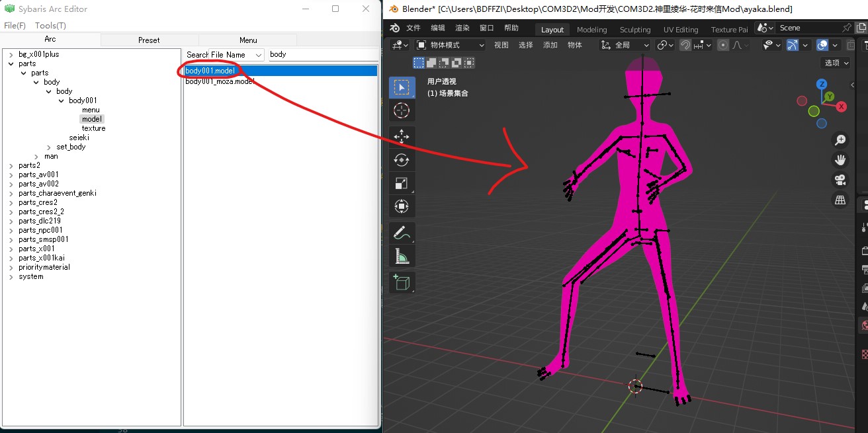
Task: Expand the set_body tree node
Action: click(49, 147)
